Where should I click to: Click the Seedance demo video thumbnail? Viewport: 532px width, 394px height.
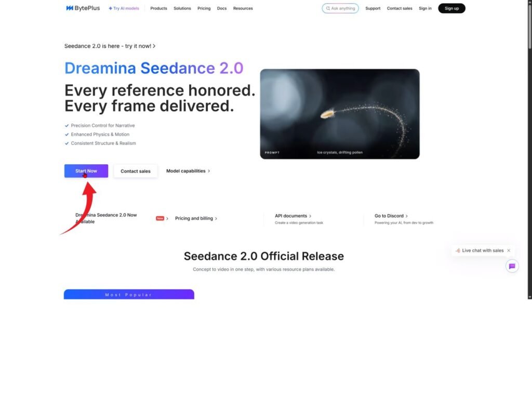(x=339, y=114)
